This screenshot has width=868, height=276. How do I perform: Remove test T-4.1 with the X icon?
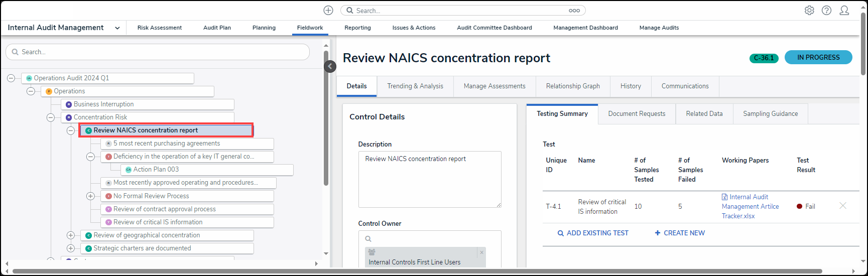coord(843,206)
